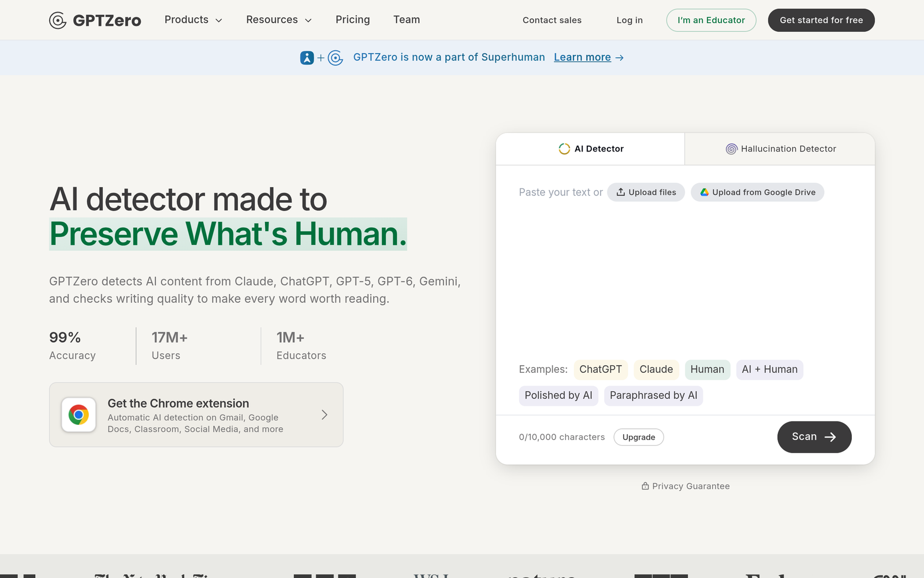Click the I'm an Educator button
The height and width of the screenshot is (578, 924).
tap(711, 20)
